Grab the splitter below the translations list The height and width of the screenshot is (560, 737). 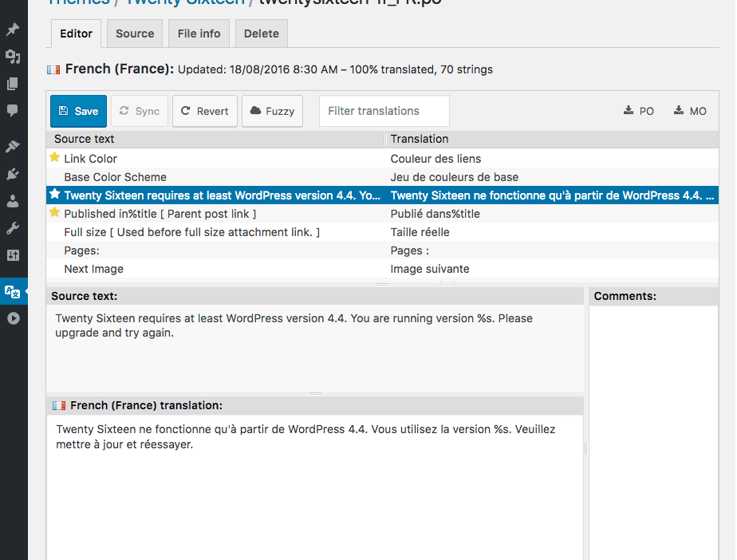(x=382, y=284)
